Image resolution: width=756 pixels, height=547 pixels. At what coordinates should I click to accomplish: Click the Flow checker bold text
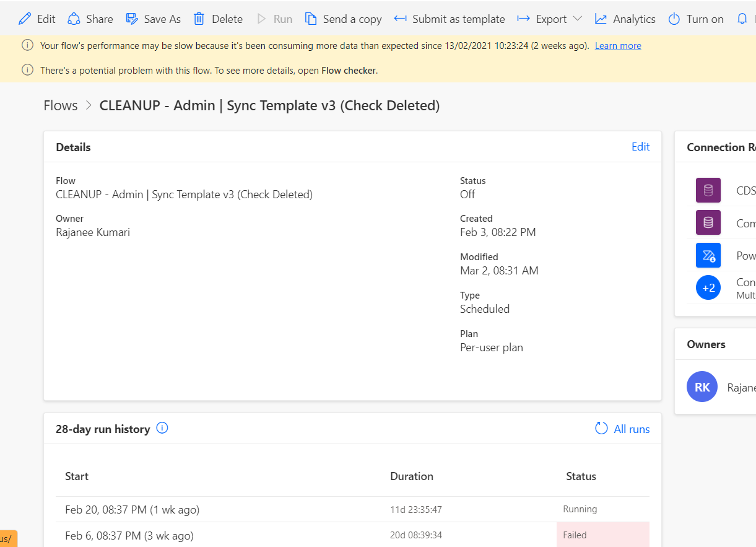click(349, 71)
